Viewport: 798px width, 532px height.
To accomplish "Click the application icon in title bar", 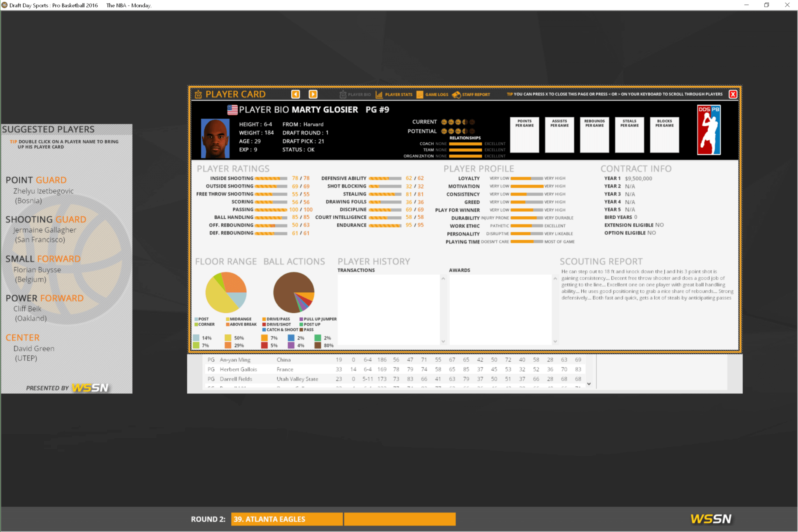I will pyautogui.click(x=4, y=5).
